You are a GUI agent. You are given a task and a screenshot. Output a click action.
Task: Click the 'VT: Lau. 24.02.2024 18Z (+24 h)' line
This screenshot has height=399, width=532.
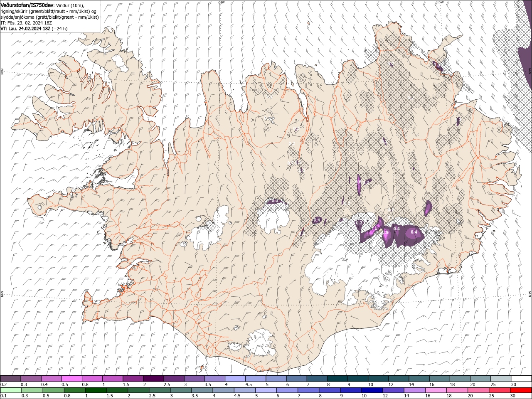[x=34, y=29]
